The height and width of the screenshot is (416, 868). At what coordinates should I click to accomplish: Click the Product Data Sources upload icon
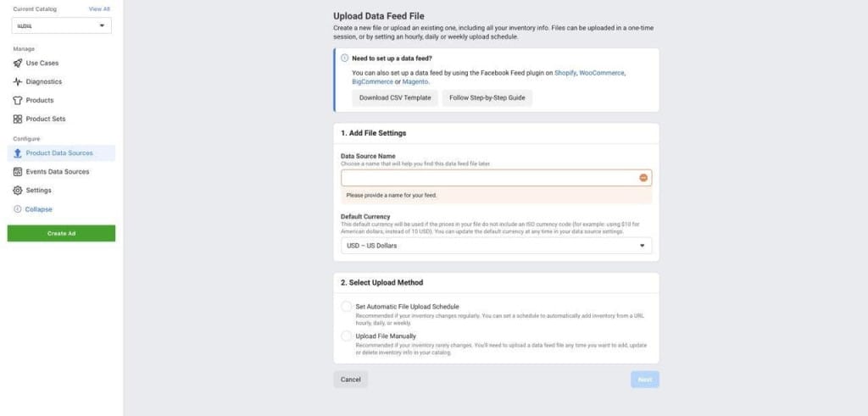point(18,153)
